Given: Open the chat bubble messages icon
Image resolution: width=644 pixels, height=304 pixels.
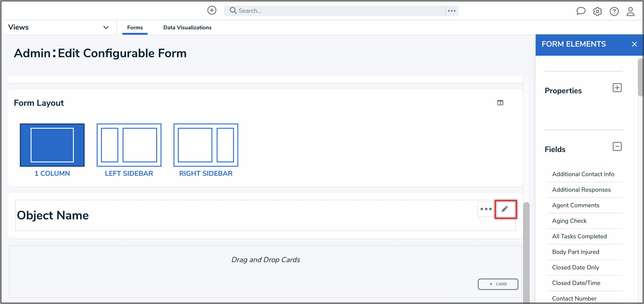Looking at the screenshot, I should tap(581, 11).
